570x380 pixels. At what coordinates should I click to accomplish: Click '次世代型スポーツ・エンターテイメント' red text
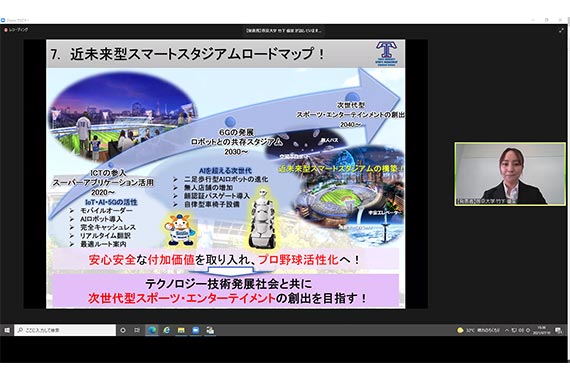coord(181,299)
